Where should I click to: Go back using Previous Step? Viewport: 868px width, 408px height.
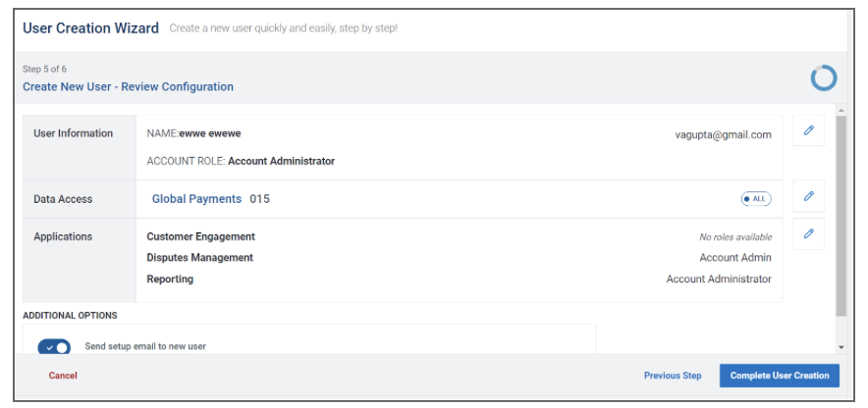(x=673, y=376)
